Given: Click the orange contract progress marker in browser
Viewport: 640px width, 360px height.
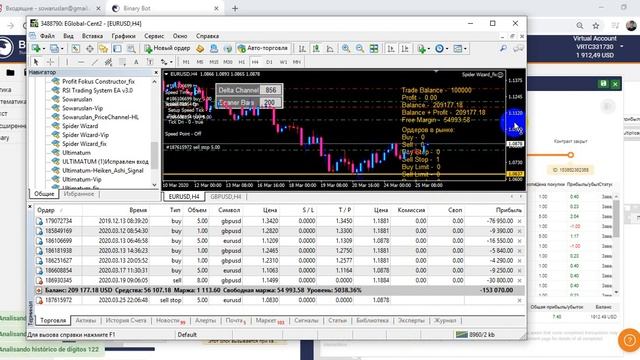Looking at the screenshot, I should (571, 155).
